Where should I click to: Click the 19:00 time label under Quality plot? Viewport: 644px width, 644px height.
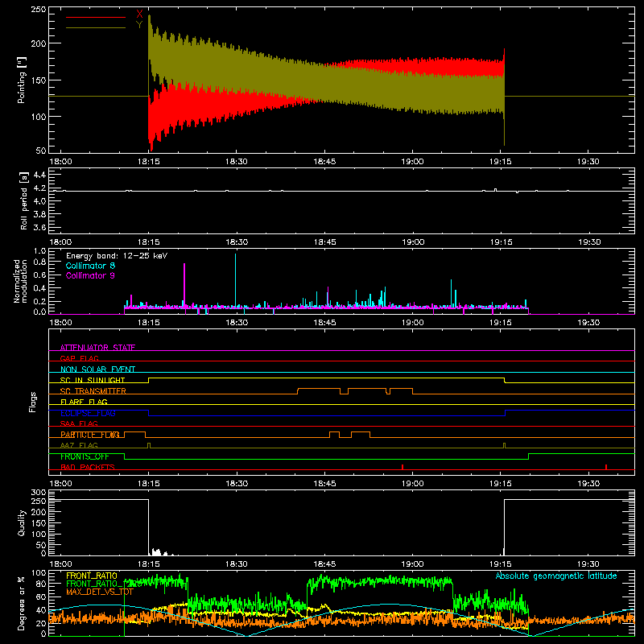(412, 564)
